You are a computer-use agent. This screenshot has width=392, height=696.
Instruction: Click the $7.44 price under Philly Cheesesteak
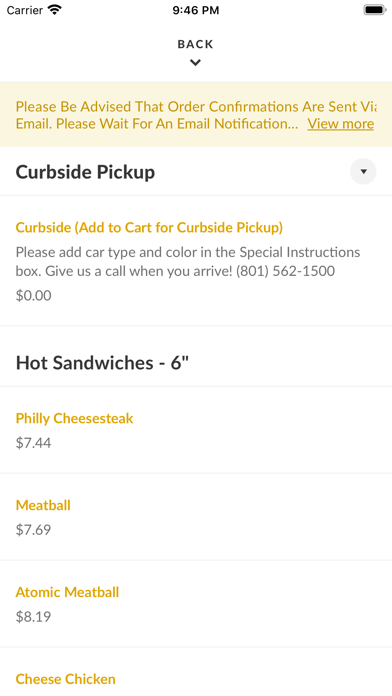[x=33, y=443]
